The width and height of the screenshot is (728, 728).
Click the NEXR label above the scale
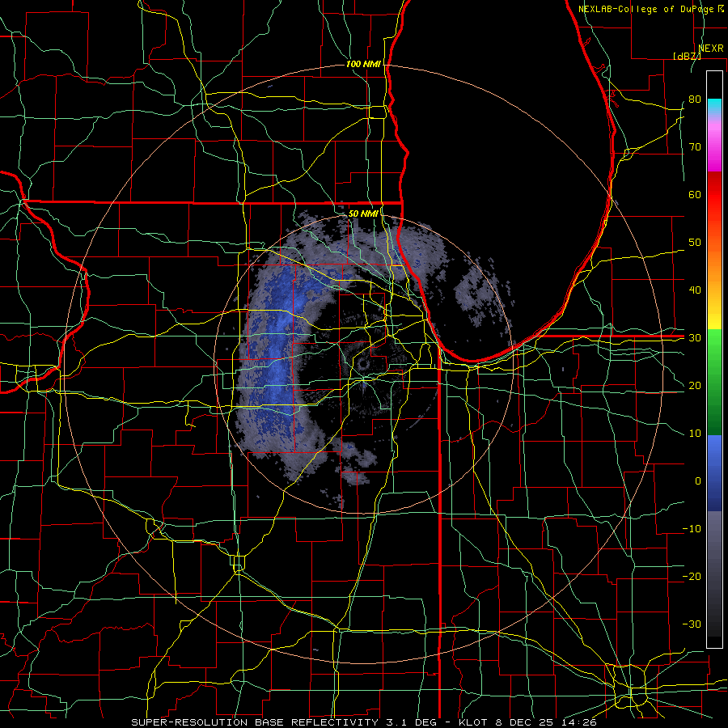click(x=711, y=48)
